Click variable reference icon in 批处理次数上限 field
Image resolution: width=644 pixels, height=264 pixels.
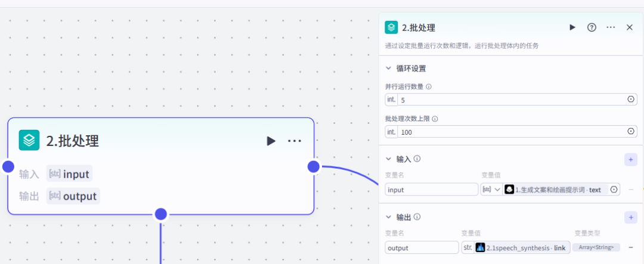[631, 131]
